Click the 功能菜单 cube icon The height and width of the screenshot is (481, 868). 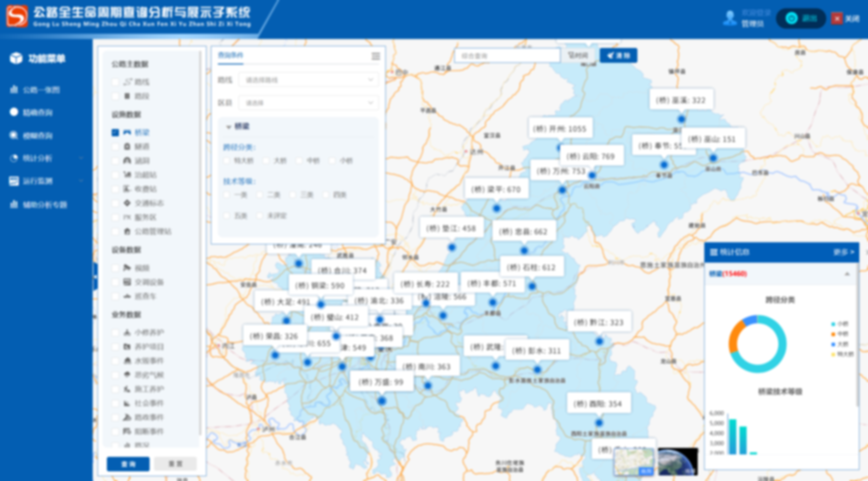click(16, 58)
